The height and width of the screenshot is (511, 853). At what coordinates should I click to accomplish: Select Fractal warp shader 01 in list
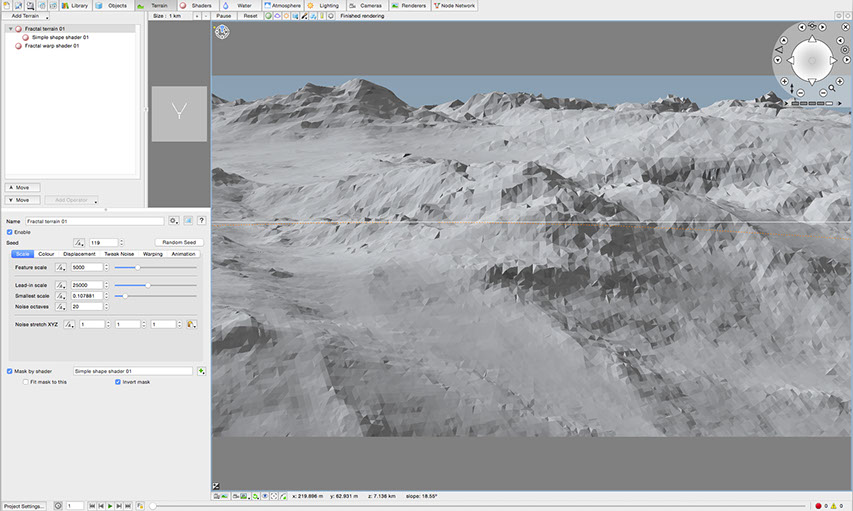pyautogui.click(x=52, y=45)
